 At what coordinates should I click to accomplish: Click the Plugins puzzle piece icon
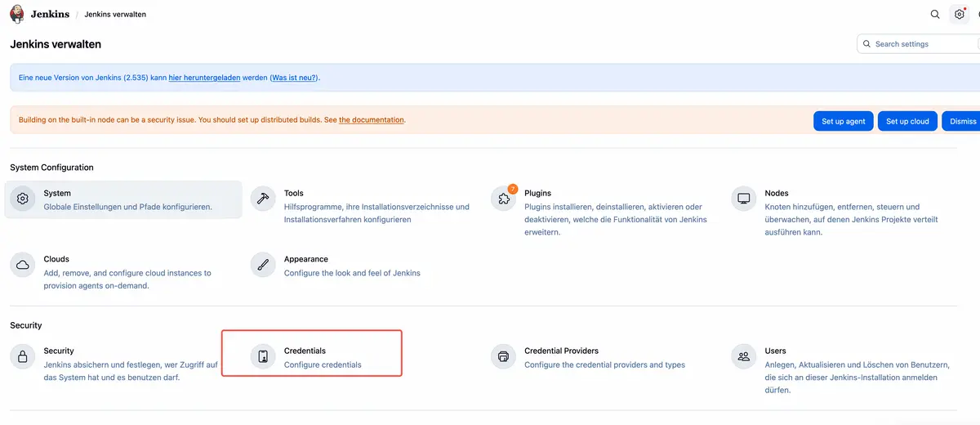click(503, 199)
